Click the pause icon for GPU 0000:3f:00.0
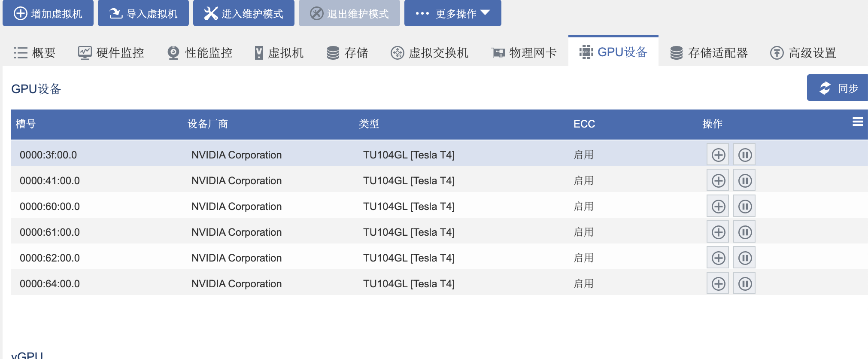 click(x=744, y=155)
